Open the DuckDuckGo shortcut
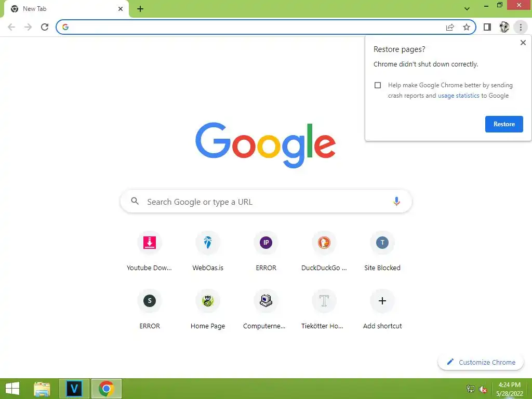532x399 pixels. coord(324,251)
